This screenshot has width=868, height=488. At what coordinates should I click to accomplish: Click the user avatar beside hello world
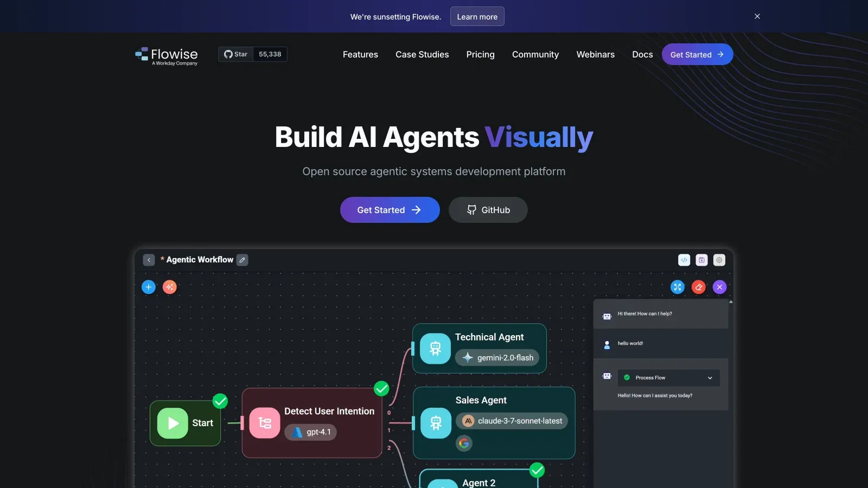tap(607, 345)
